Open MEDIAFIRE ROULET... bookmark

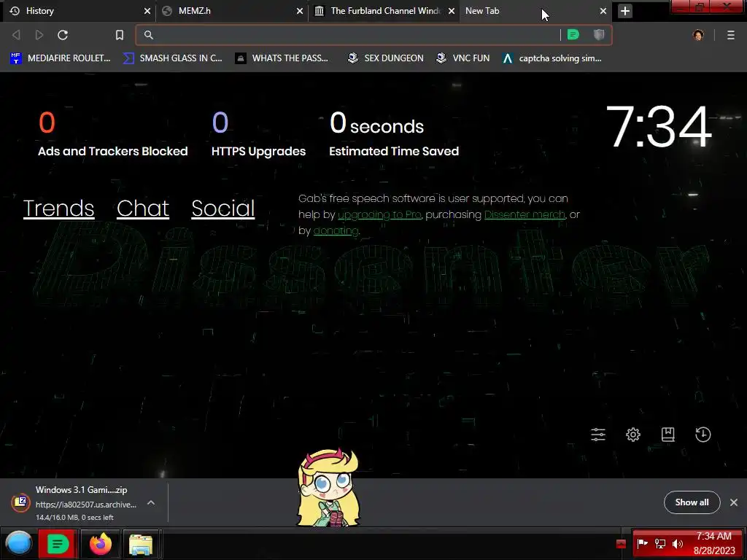click(61, 58)
